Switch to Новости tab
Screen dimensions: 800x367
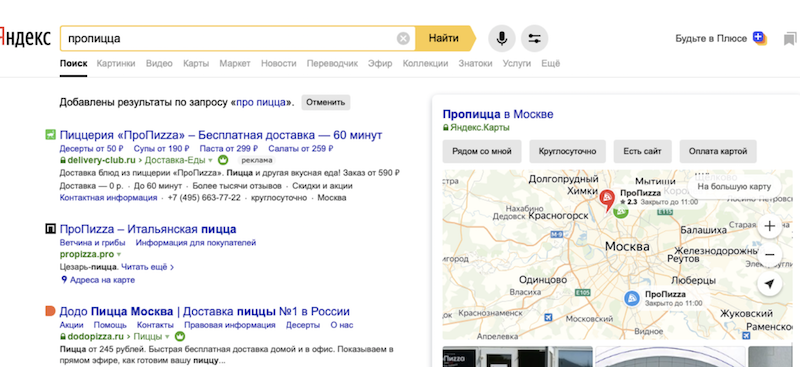pyautogui.click(x=279, y=63)
